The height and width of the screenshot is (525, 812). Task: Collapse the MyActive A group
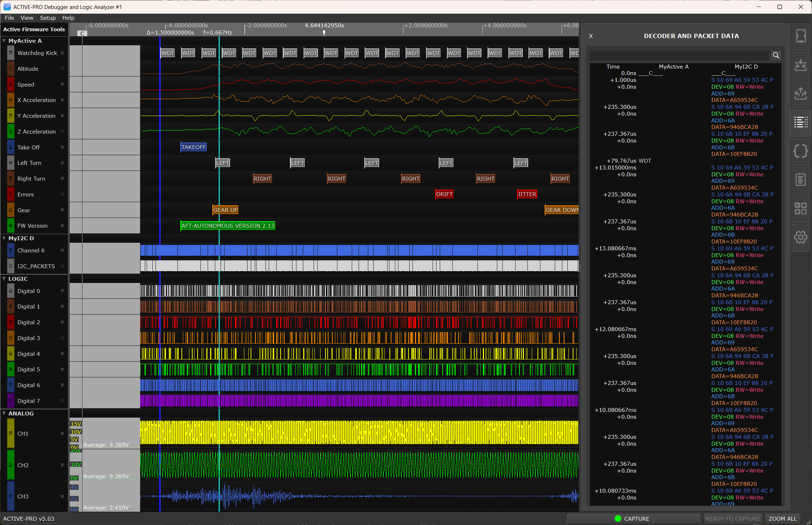(4, 41)
